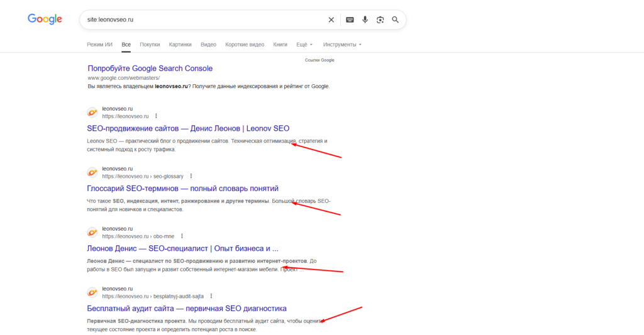Submit search with the magnifying glass icon
The height and width of the screenshot is (335, 644).
[395, 19]
